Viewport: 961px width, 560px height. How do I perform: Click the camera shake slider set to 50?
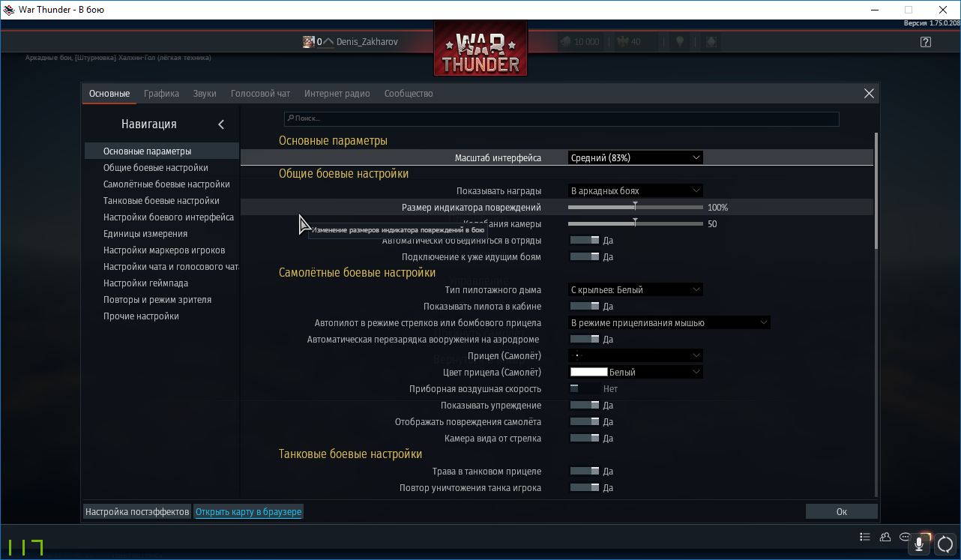coord(636,224)
